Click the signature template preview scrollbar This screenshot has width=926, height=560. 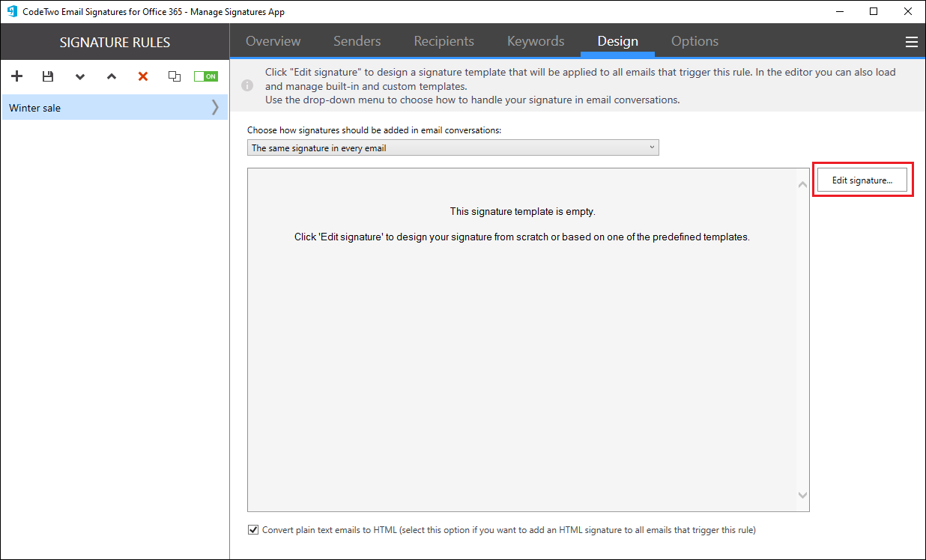pos(802,337)
